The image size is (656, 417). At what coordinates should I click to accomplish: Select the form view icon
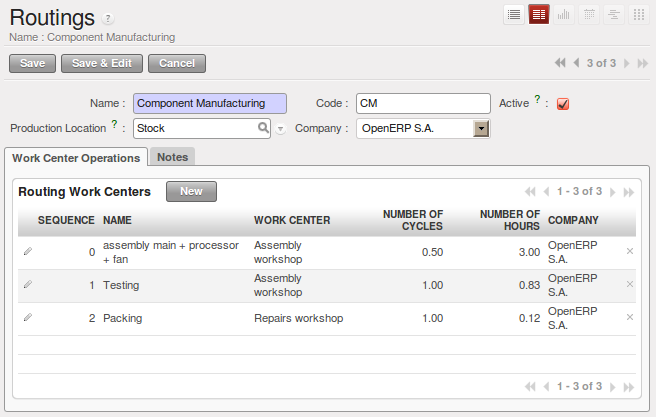click(539, 15)
